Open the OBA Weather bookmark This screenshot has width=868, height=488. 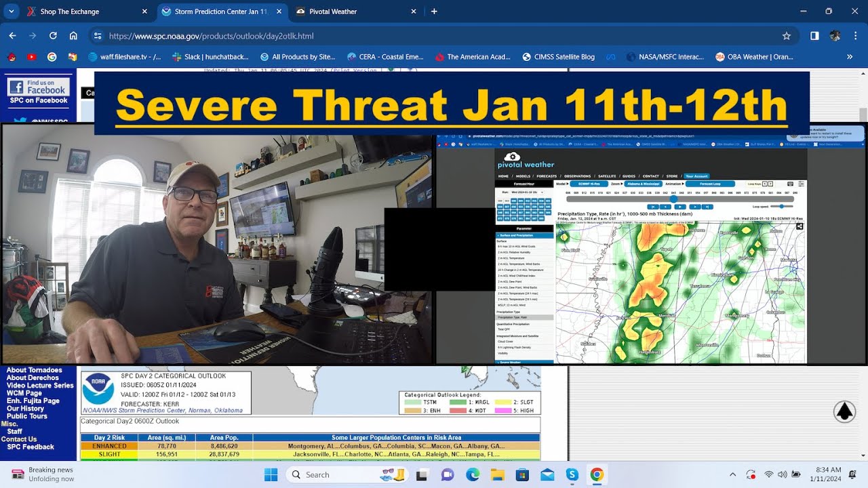coord(754,57)
